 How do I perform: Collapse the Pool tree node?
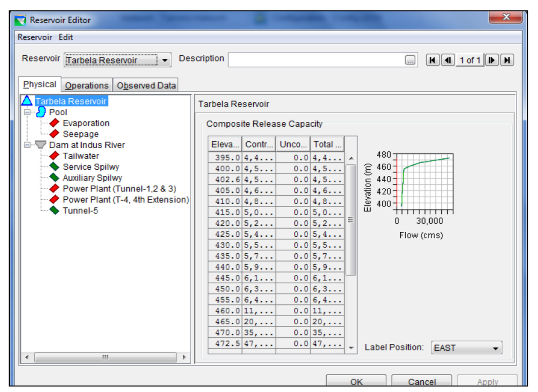27,112
